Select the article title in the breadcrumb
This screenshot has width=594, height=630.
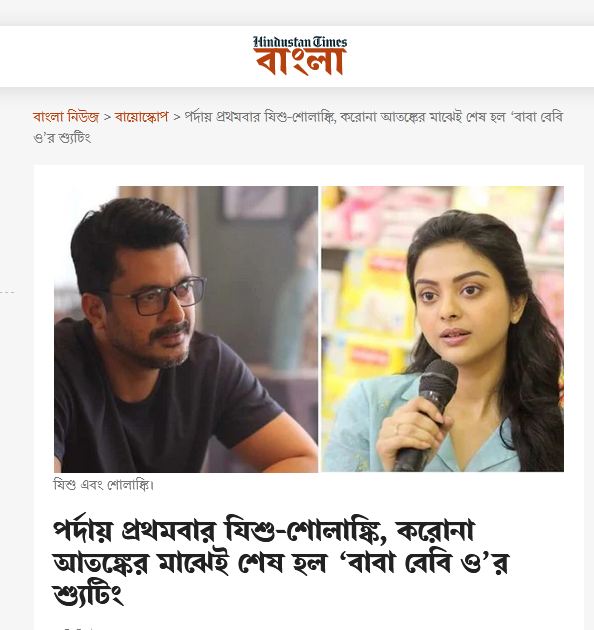(x=298, y=127)
